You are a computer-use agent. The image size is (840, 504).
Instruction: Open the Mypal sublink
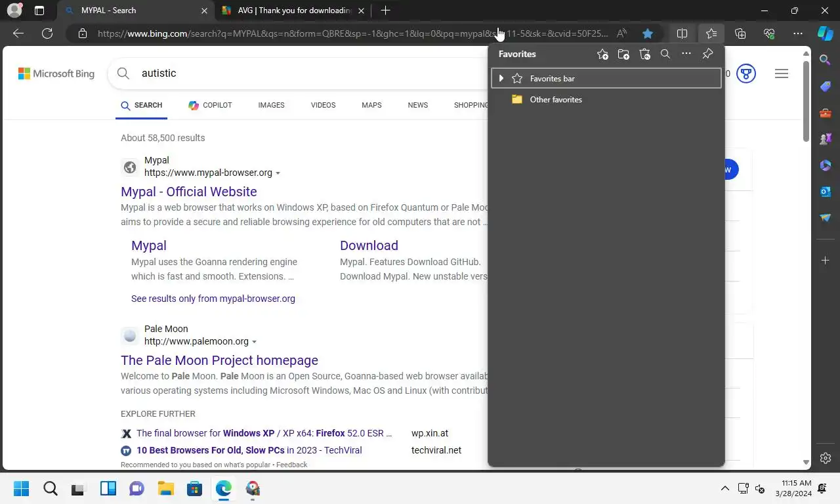pos(149,245)
